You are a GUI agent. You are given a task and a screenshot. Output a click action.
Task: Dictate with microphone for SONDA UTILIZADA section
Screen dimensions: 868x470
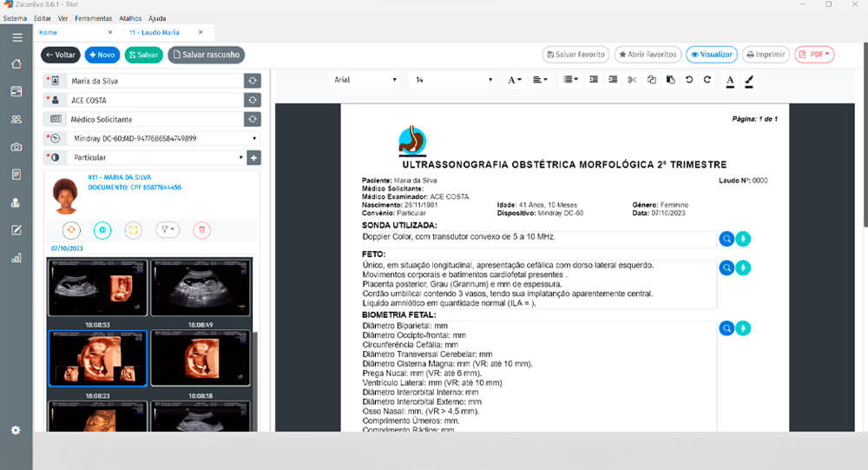(743, 239)
